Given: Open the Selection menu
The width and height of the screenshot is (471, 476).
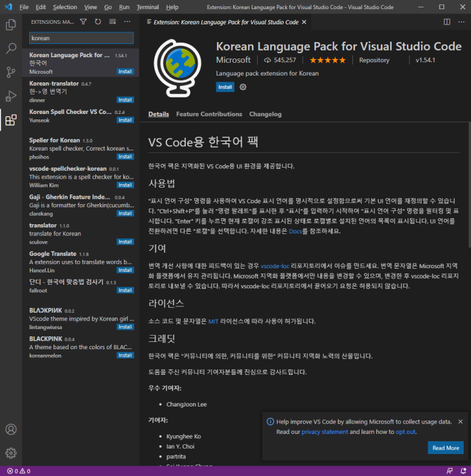Looking at the screenshot, I should tap(65, 7).
